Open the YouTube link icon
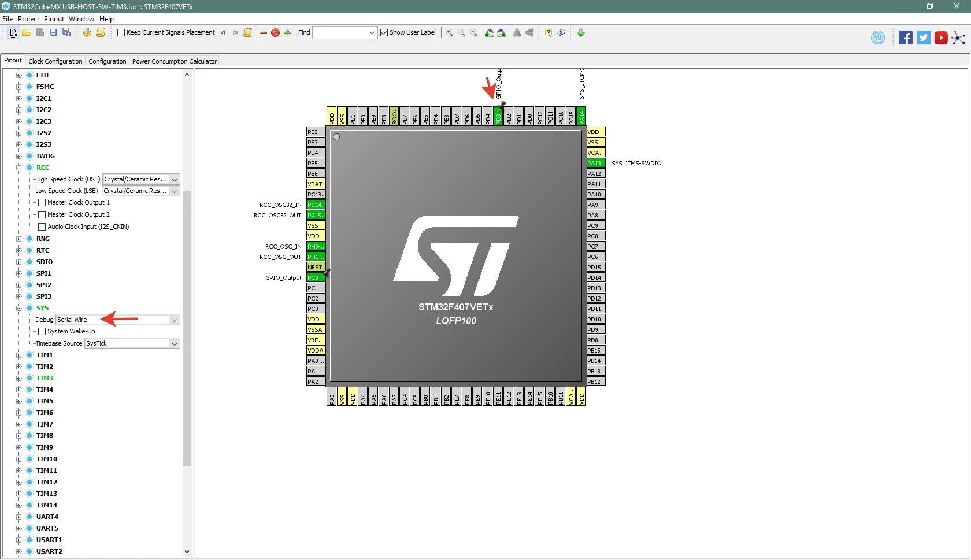The image size is (971, 560). (x=941, y=38)
